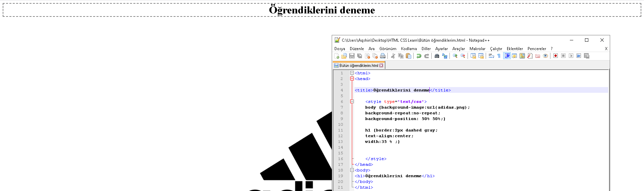Toggle file monitoring with the eye icon
Viewport: 644px width, 191px height.
(x=545, y=56)
